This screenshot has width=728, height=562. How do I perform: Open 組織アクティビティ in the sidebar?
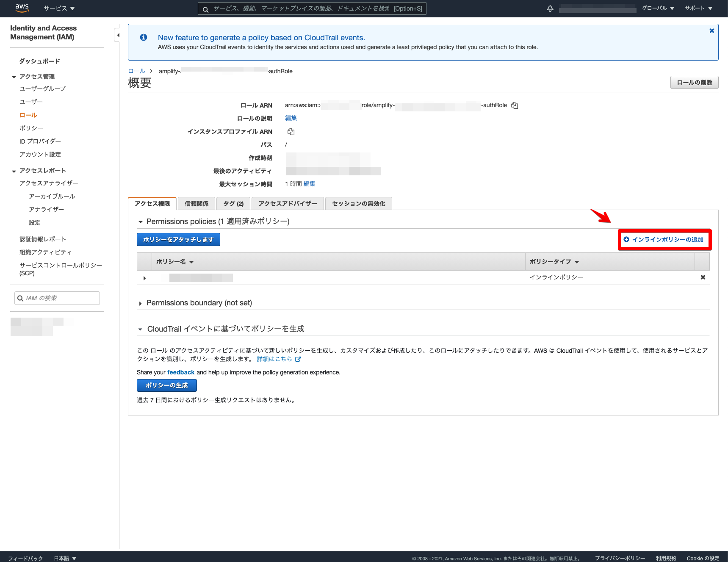pos(45,252)
